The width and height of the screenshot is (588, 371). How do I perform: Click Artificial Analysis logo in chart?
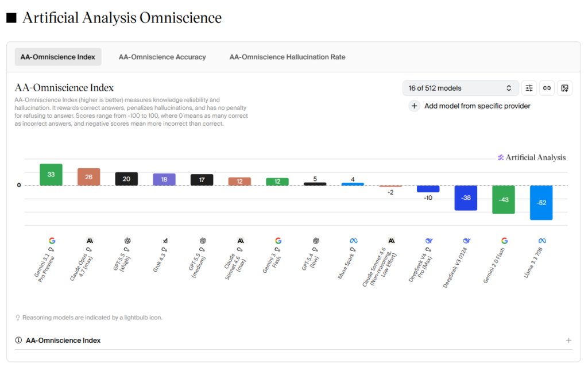point(532,157)
